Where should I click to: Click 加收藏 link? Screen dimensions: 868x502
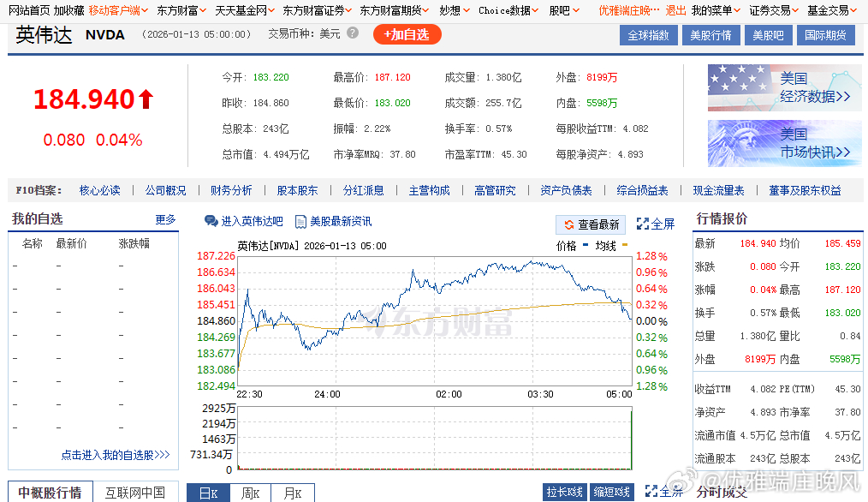69,10
